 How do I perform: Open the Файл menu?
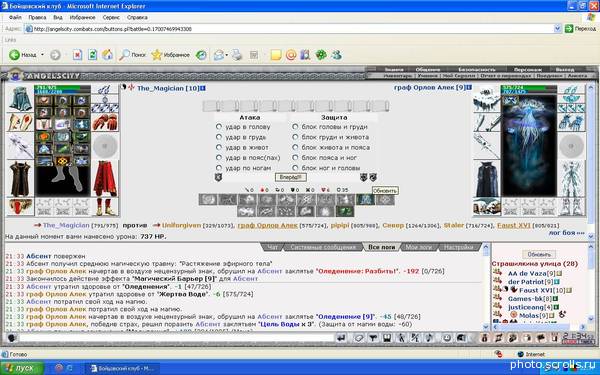tap(15, 17)
